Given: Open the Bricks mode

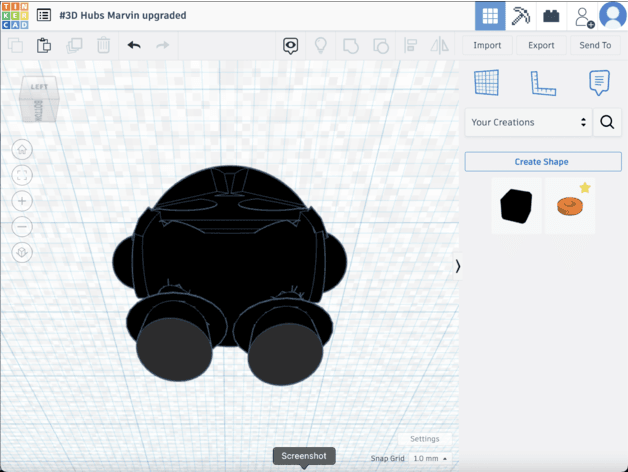Looking at the screenshot, I should click(551, 16).
